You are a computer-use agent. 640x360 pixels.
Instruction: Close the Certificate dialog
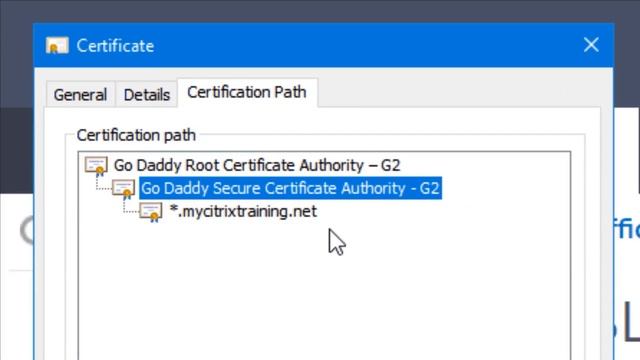point(591,45)
